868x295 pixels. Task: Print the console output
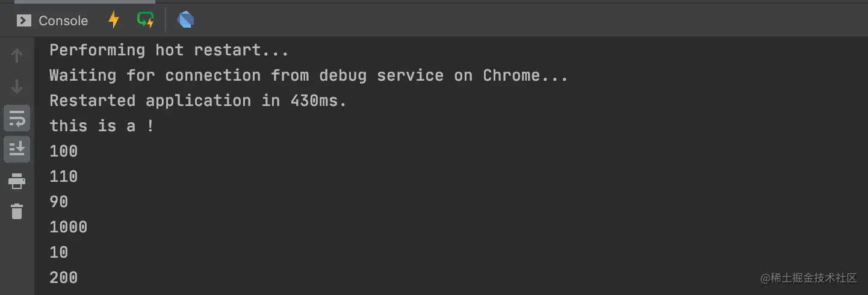(x=17, y=181)
